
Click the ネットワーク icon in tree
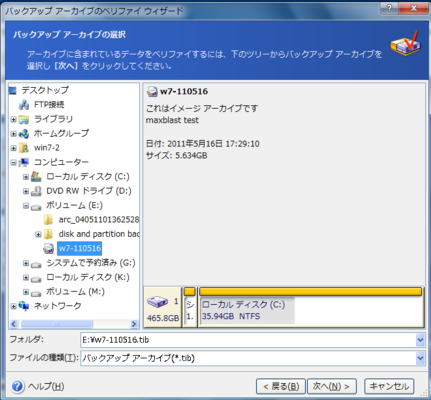[24, 306]
